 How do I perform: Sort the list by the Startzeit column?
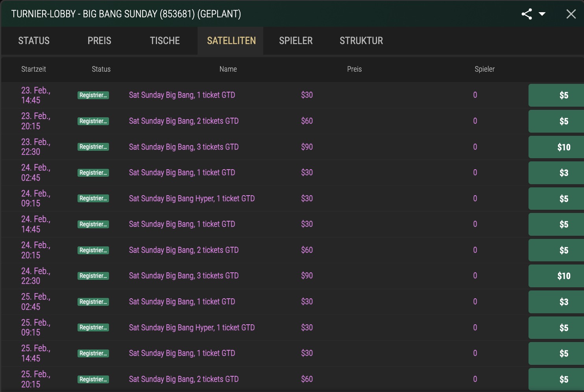[34, 69]
